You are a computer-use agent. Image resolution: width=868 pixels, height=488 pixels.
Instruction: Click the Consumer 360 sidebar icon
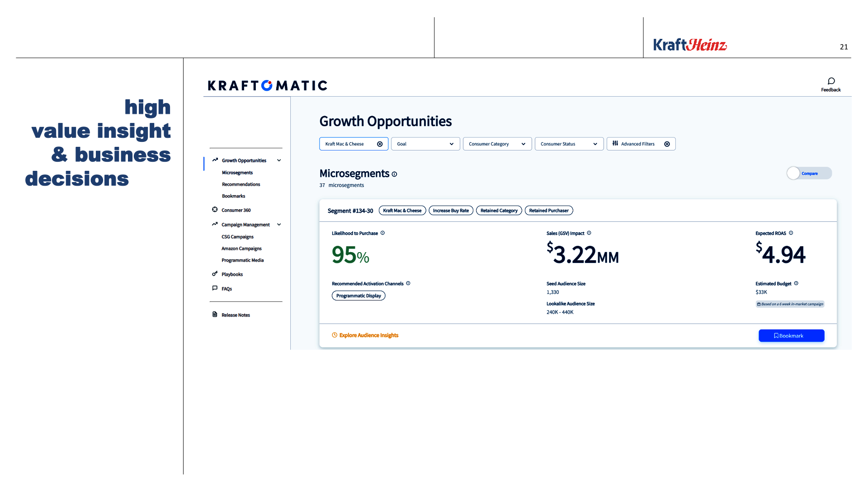[x=215, y=210]
